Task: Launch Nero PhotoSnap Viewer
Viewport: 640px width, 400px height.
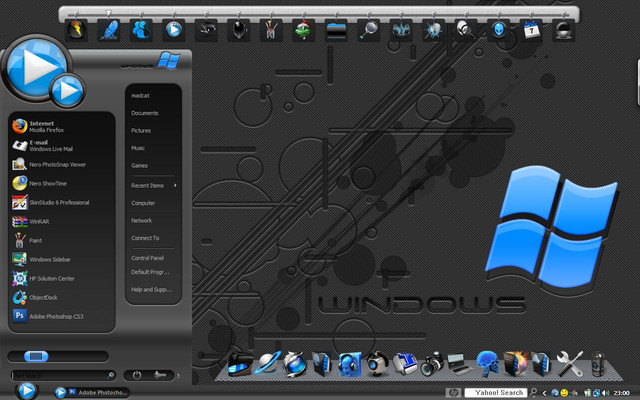Action: [61, 164]
